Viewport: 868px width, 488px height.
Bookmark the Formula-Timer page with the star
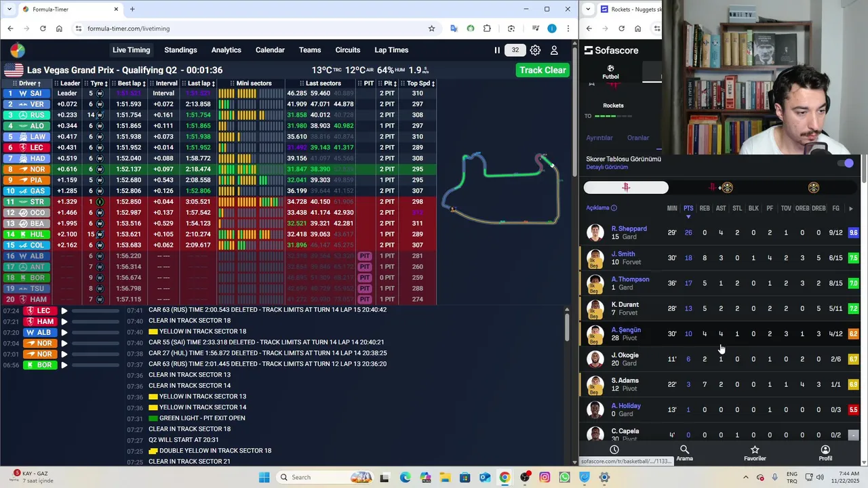431,28
